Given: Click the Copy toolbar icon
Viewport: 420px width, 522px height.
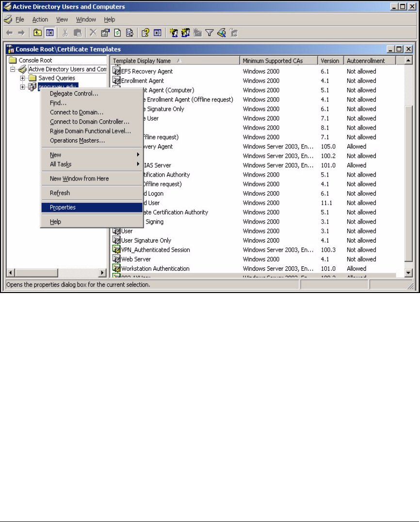Looking at the screenshot, I should pyautogui.click(x=78, y=33).
